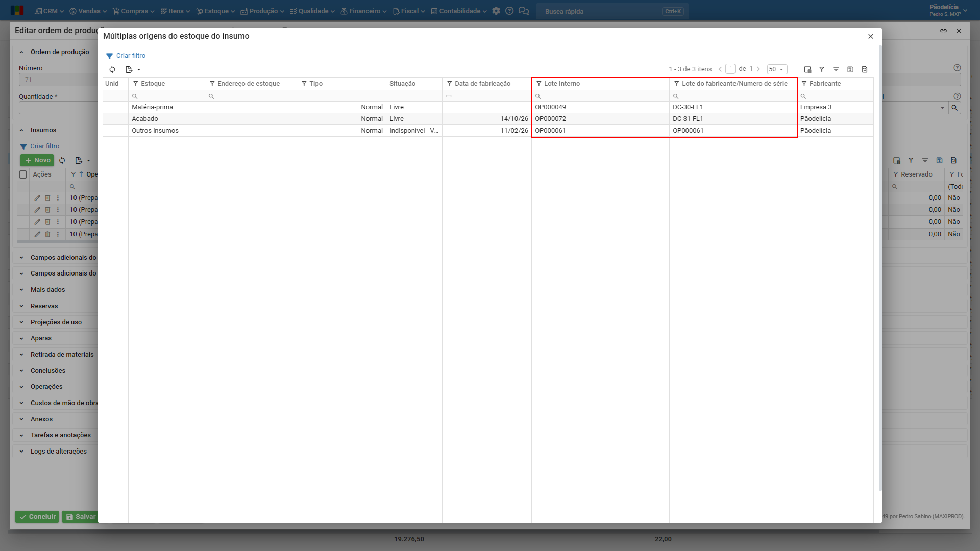Click the Fabricante column search field
Screen dimensions: 980x551
(x=835, y=96)
